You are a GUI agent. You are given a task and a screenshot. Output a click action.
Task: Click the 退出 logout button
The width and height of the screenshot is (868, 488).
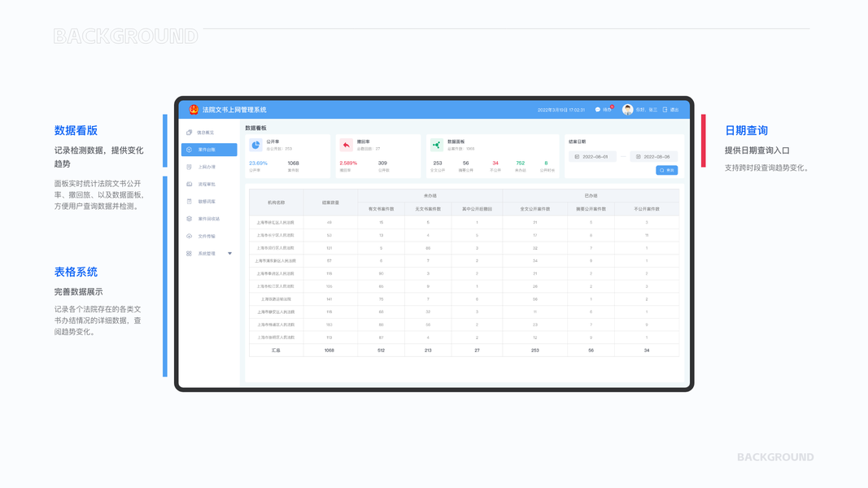(x=670, y=110)
